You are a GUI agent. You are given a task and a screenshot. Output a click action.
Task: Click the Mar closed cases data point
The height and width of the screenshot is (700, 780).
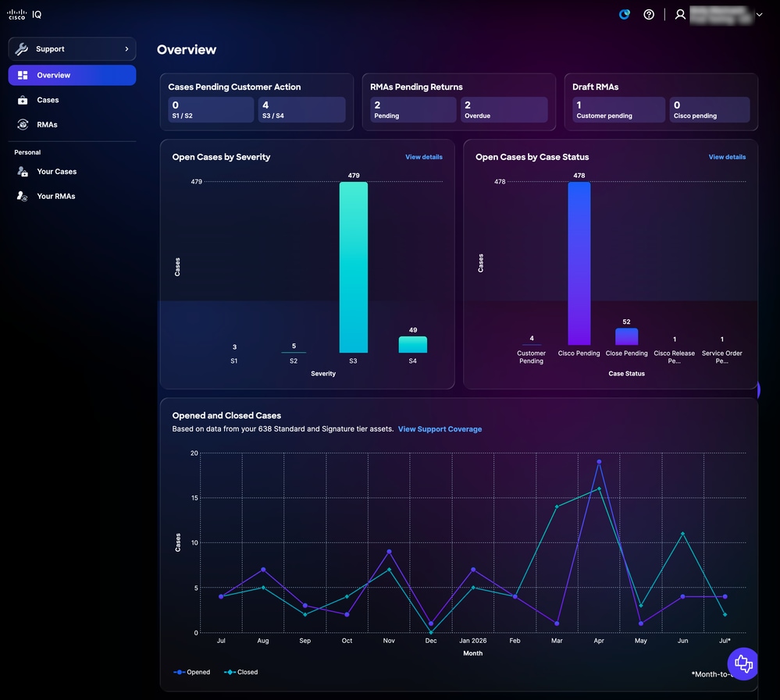pos(557,506)
